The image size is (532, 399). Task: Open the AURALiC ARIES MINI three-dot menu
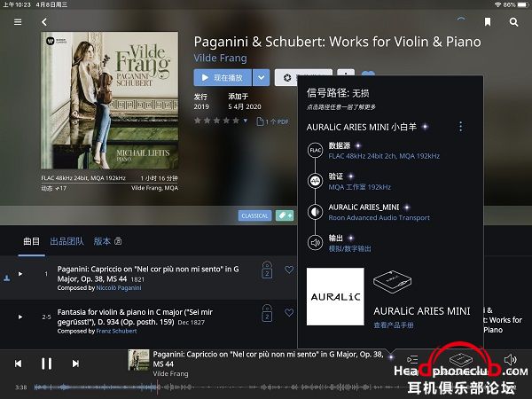[460, 127]
